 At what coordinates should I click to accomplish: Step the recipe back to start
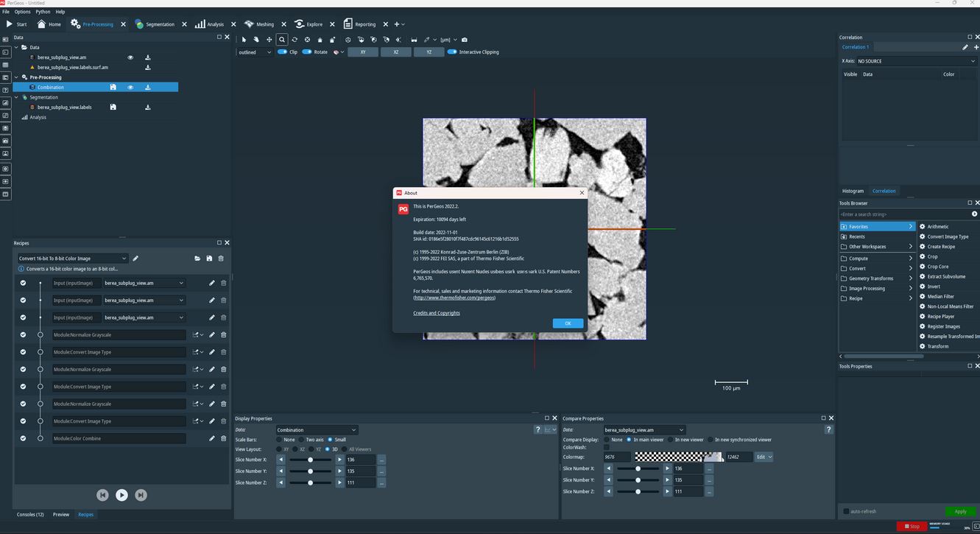click(x=102, y=495)
